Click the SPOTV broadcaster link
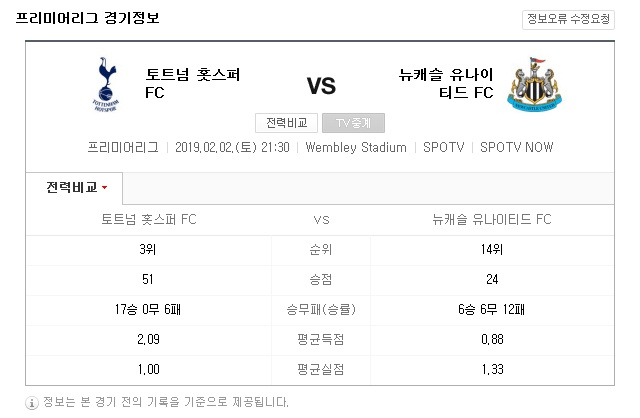The height and width of the screenshot is (418, 640). pyautogui.click(x=443, y=147)
